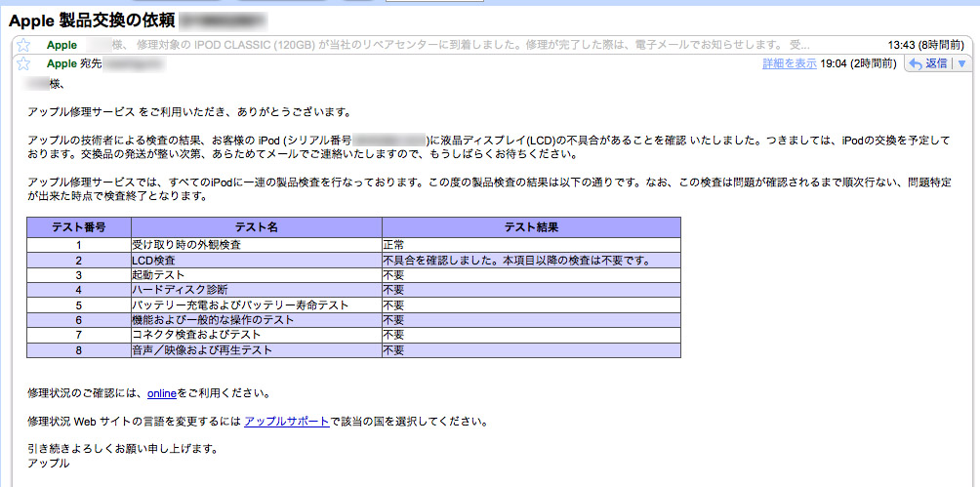This screenshot has height=487, width=980.
Task: Click the ハードディスク診断 cell
Action: [257, 290]
